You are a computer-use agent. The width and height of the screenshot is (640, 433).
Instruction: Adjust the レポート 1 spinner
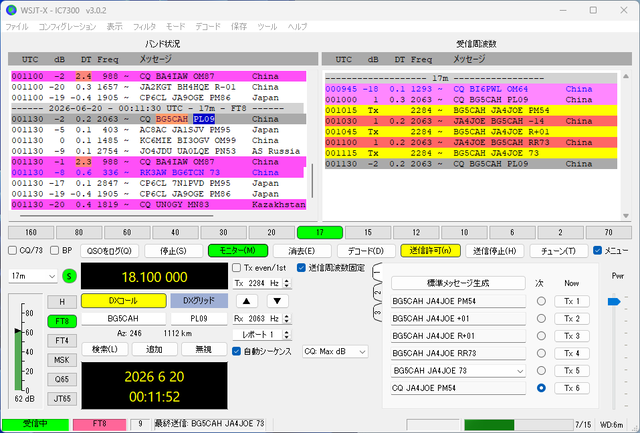click(262, 335)
